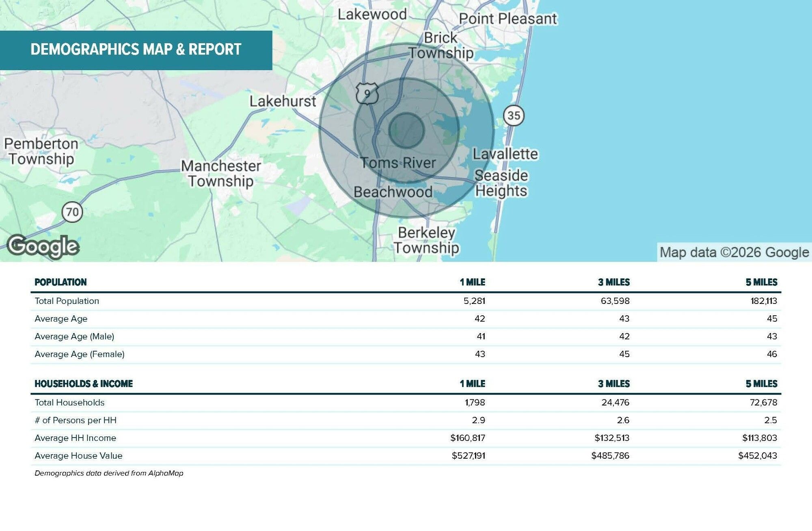Click the Map data ©2026 Google attribution
The height and width of the screenshot is (531, 812).
(x=734, y=252)
